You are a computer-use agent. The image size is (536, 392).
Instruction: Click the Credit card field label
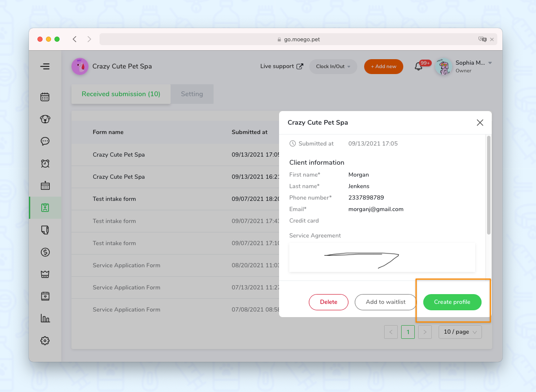click(x=304, y=221)
